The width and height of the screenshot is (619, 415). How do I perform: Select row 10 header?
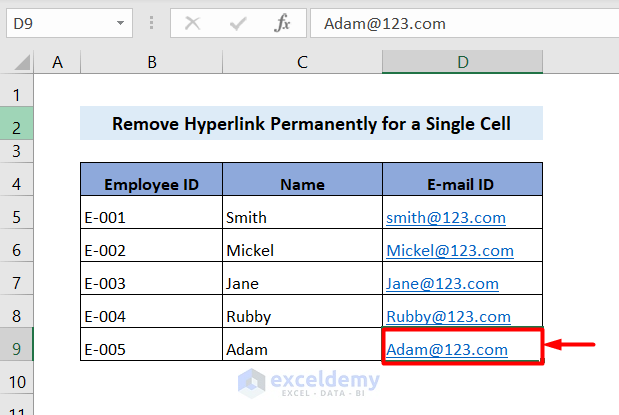16,377
